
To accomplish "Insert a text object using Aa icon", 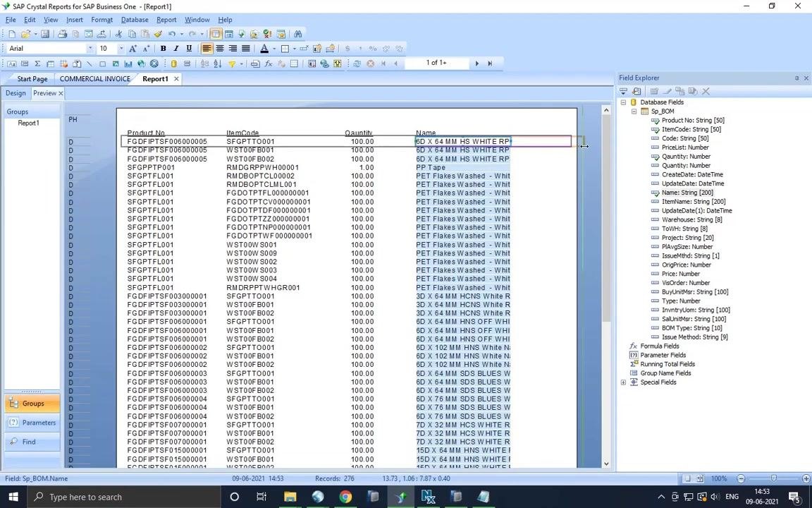I will coord(11,64).
